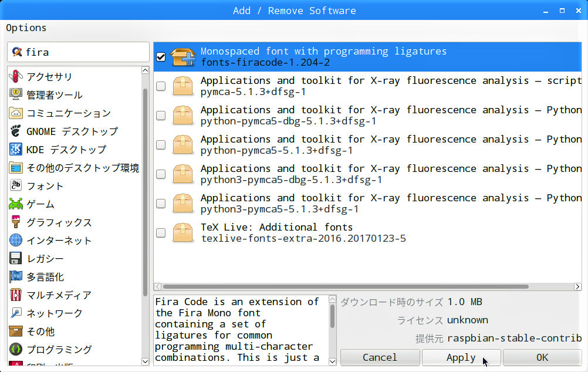Choose the GNOME デスクトップ footprint icon

[x=16, y=131]
